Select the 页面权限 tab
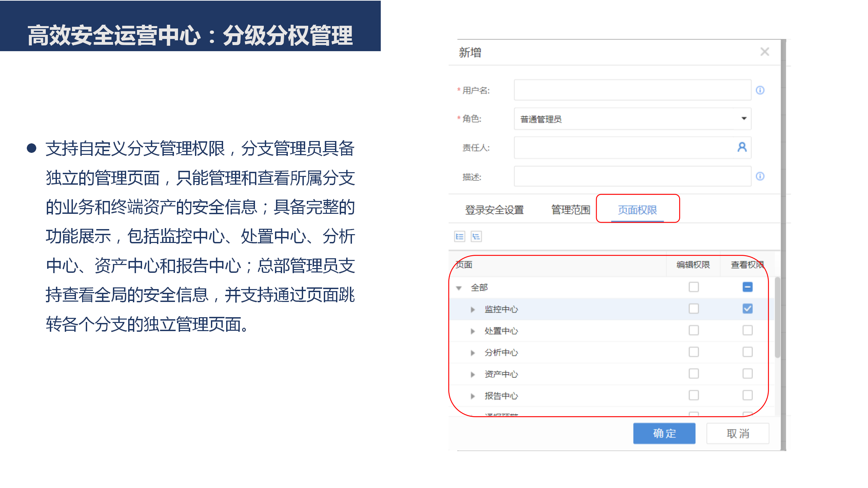 click(x=637, y=210)
